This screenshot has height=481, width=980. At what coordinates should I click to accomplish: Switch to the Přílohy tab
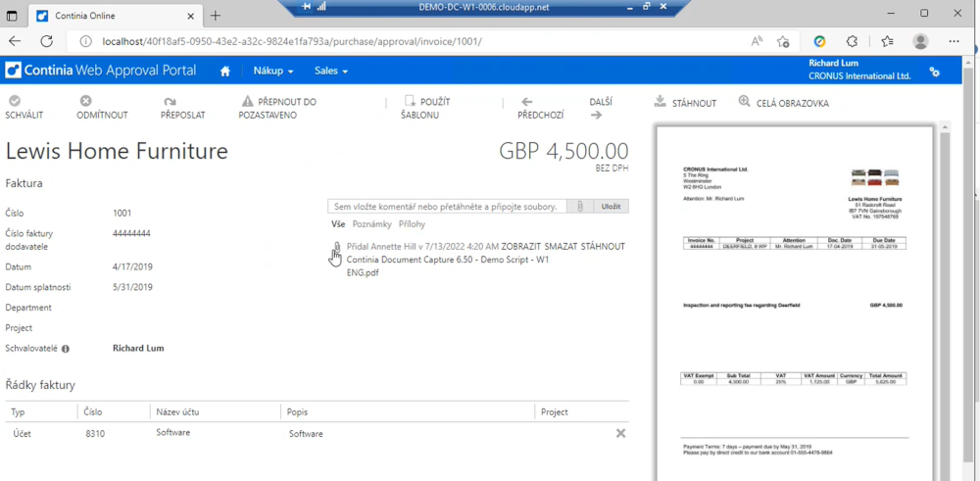coord(412,224)
